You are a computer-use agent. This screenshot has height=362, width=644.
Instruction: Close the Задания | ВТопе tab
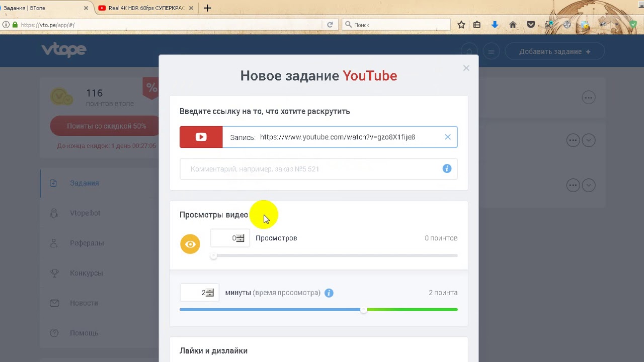click(x=86, y=8)
